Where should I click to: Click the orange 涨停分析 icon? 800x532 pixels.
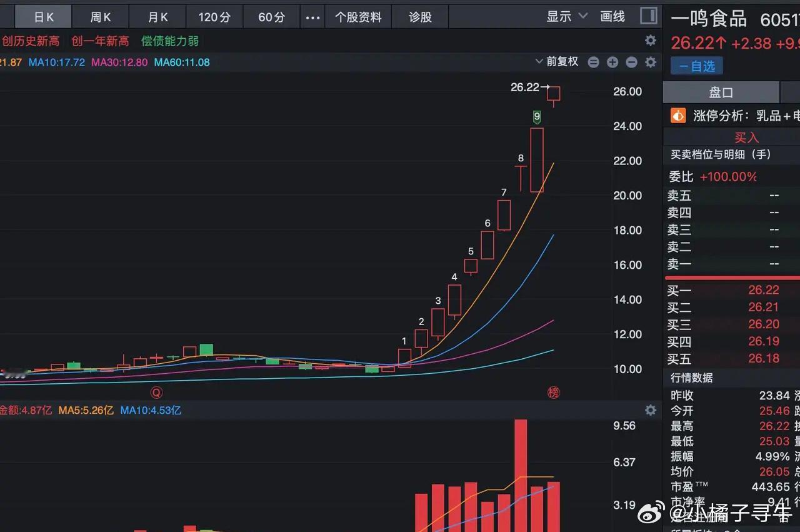coord(678,116)
